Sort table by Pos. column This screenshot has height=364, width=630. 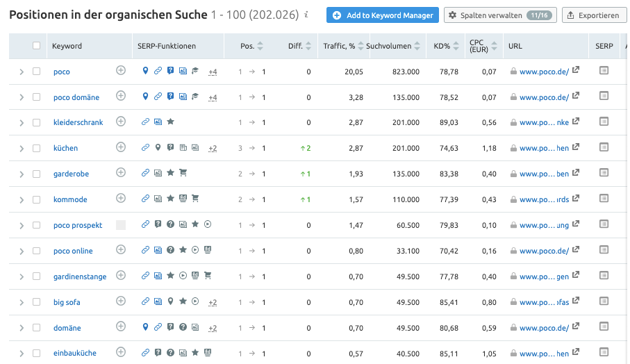(260, 46)
